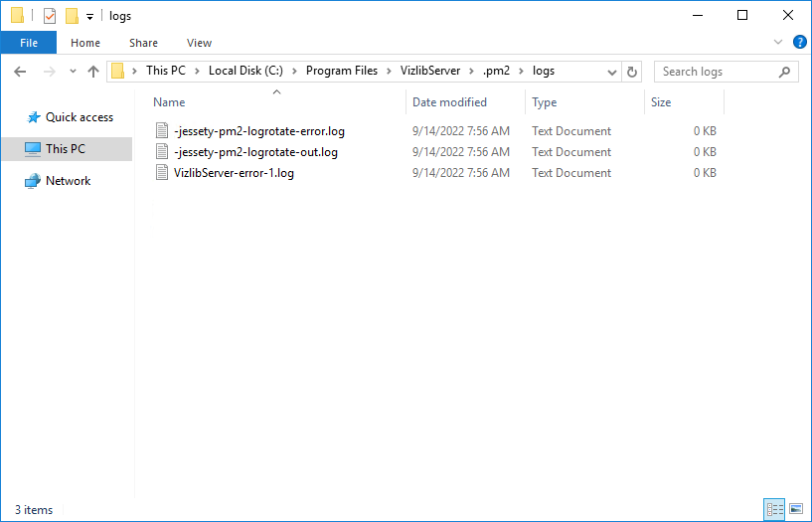Click the date of VizlibServer-error-1.log

click(461, 173)
